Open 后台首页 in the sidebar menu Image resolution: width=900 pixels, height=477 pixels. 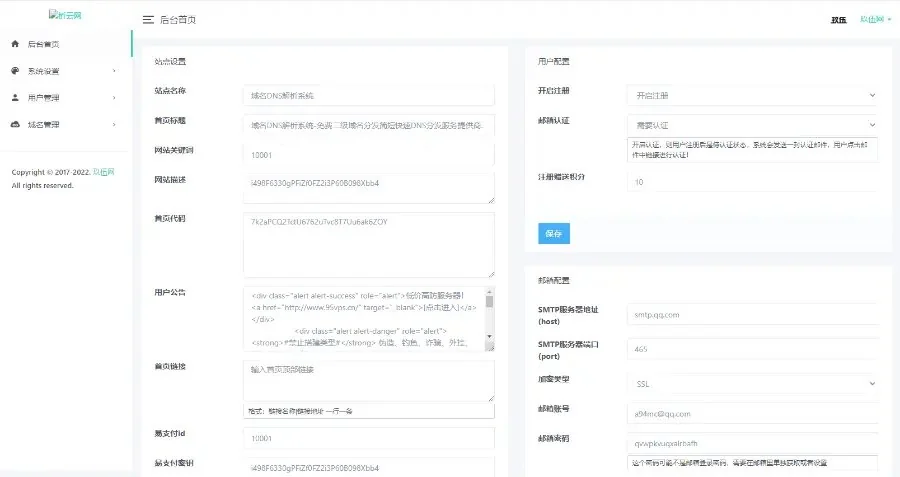(x=66, y=44)
